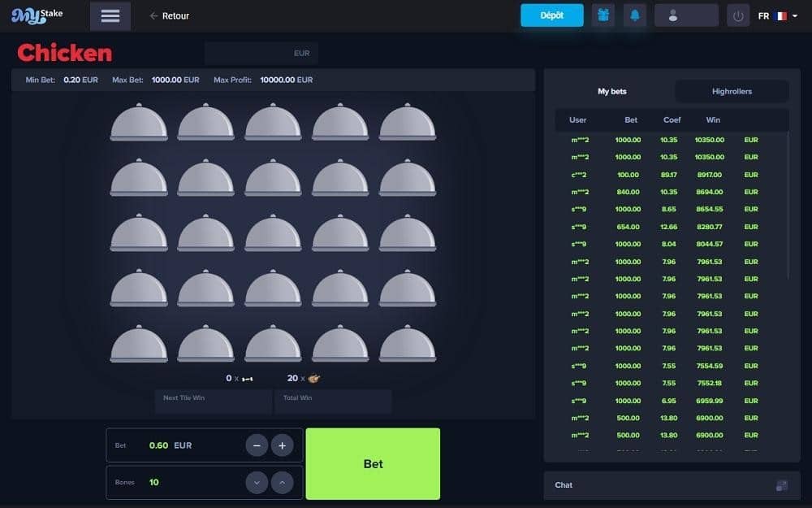Expand the chat panel icon
The image size is (812, 508).
pyautogui.click(x=781, y=485)
